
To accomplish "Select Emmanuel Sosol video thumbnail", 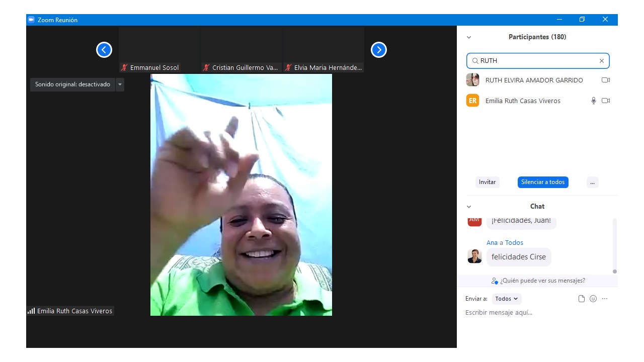I will click(x=159, y=50).
